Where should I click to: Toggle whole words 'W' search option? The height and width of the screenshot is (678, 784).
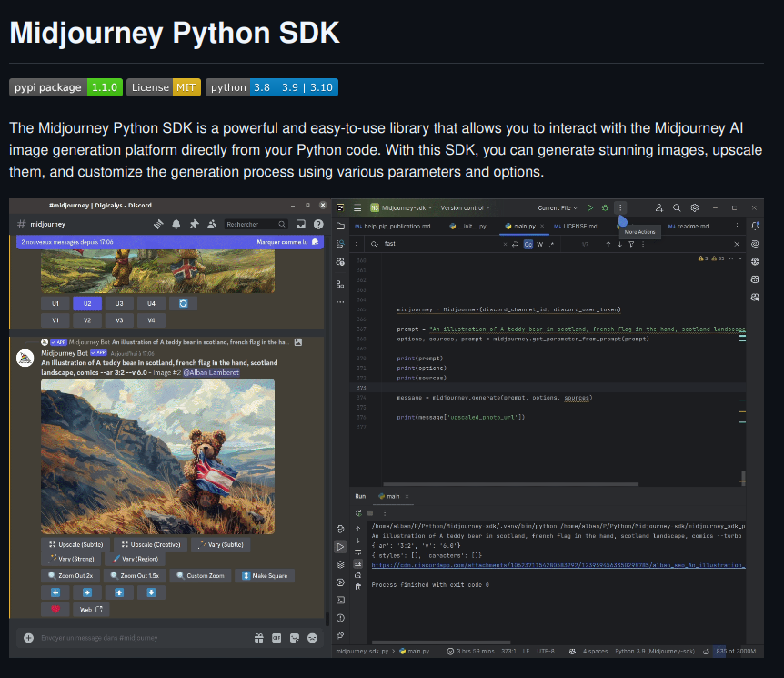tap(539, 244)
